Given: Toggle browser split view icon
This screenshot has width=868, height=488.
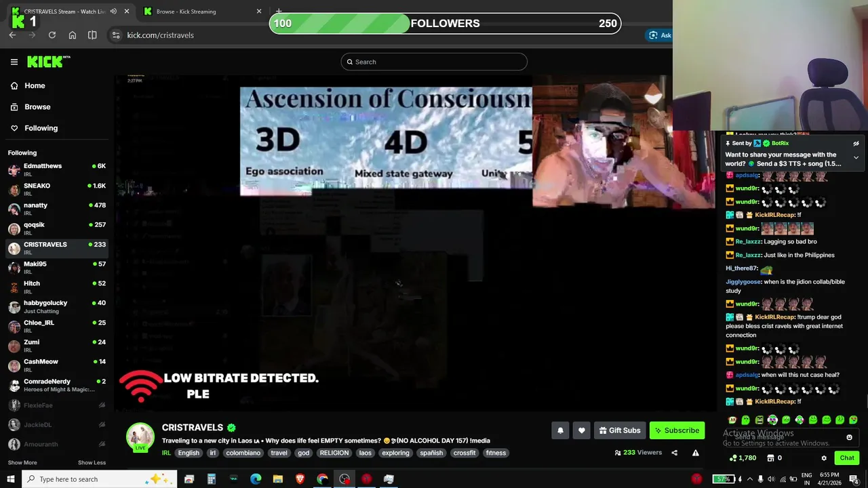Looking at the screenshot, I should pyautogui.click(x=92, y=35).
